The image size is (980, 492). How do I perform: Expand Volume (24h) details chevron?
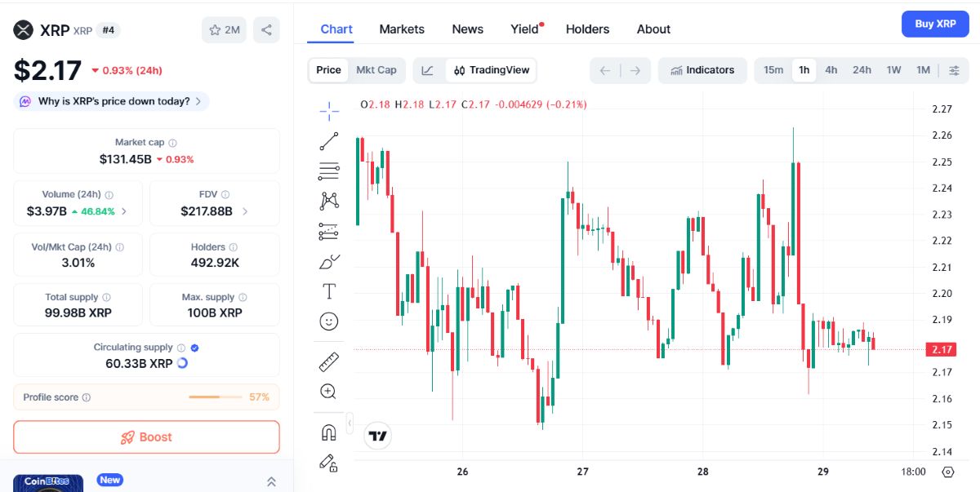(124, 211)
